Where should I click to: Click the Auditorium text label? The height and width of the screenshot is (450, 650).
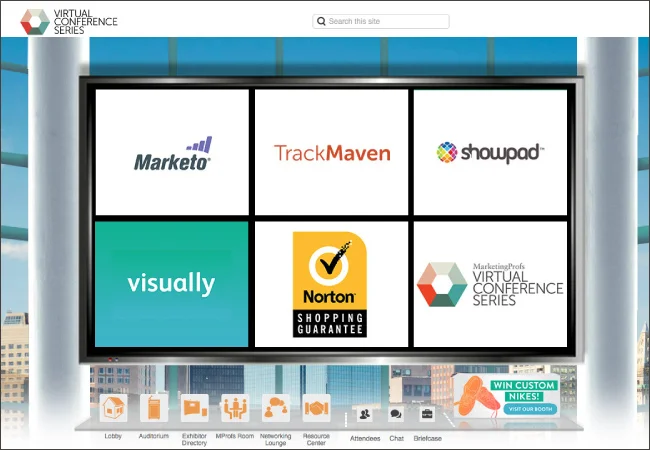[154, 436]
